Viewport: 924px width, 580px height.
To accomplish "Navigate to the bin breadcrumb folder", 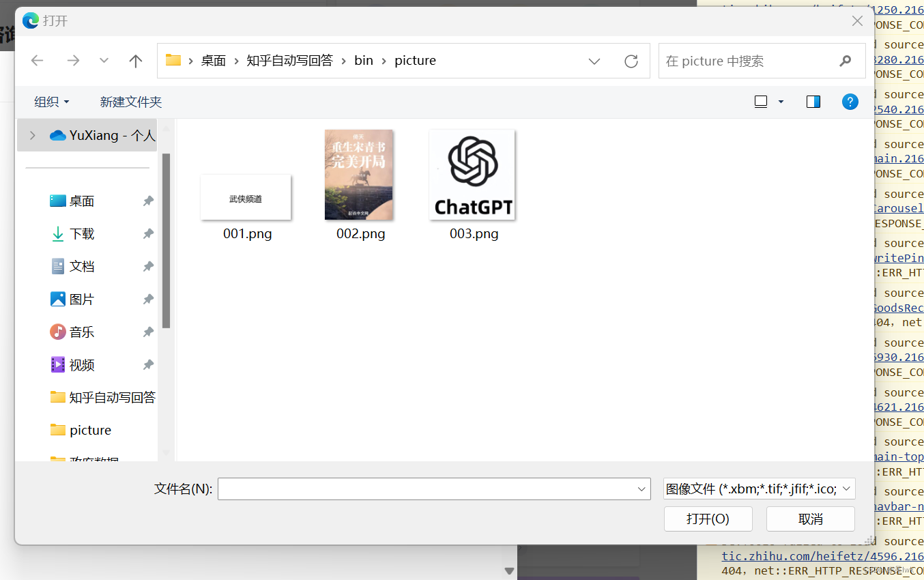I will click(x=364, y=60).
